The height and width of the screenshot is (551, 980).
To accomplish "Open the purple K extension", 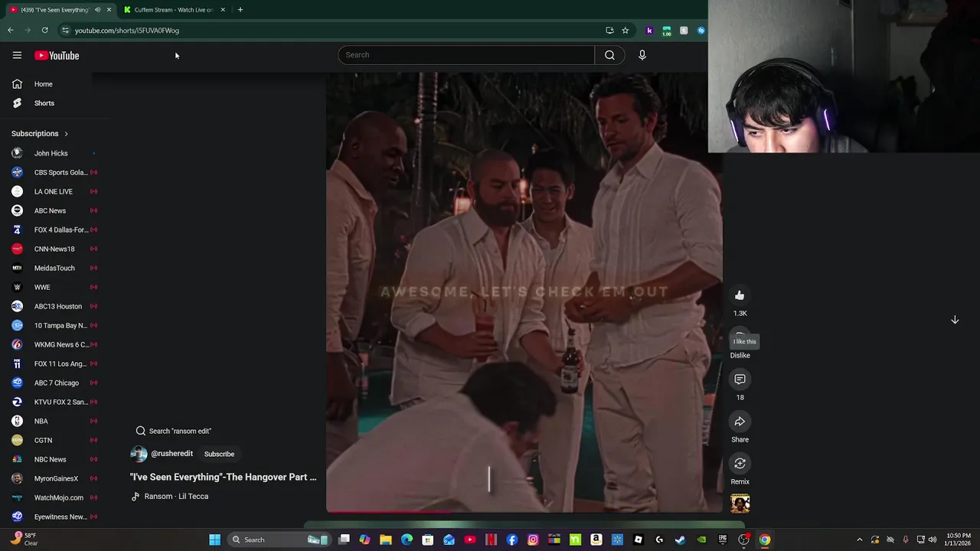I will point(650,31).
